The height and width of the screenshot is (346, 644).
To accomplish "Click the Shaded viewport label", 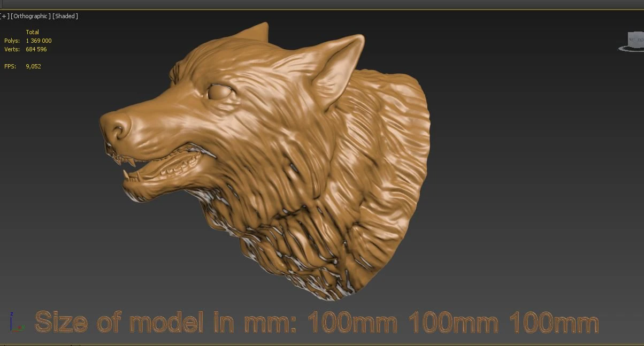I will 65,16.
